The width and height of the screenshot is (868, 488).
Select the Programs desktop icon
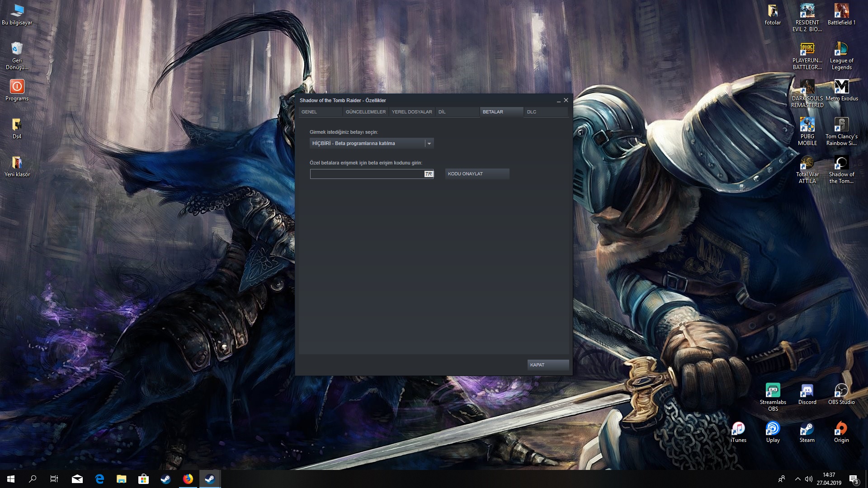(17, 90)
